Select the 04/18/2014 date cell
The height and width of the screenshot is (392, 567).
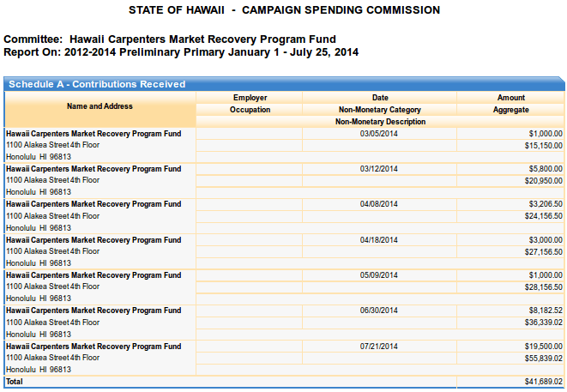pos(378,240)
